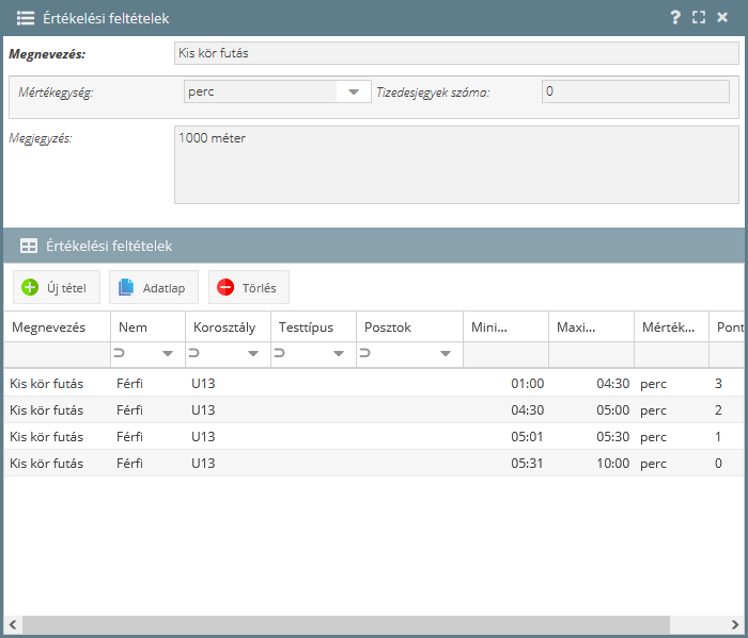This screenshot has width=748, height=638.
Task: Expand the Nem column filter dropdown
Action: coord(168,354)
